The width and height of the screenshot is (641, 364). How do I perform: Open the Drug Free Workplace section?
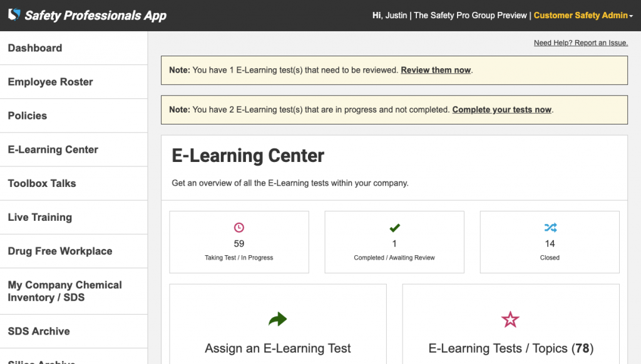click(x=59, y=251)
